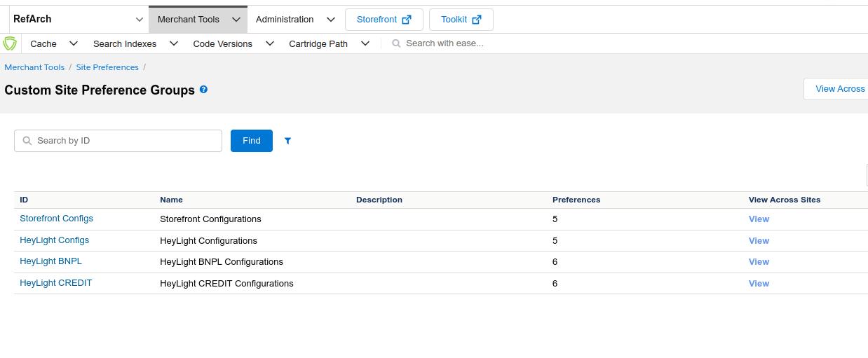Select the HeyLight CREDIT Configurations name cell
Image resolution: width=868 pixels, height=358 pixels.
click(x=226, y=284)
